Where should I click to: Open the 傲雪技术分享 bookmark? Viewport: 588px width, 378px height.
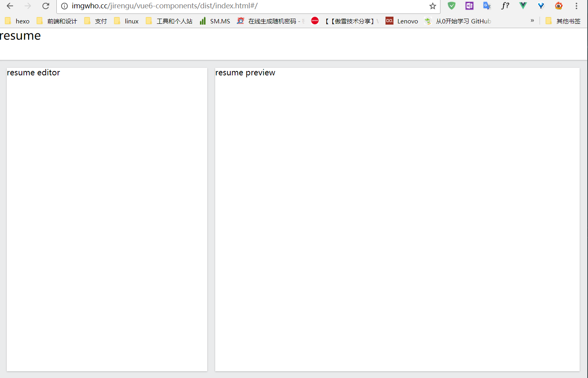pyautogui.click(x=345, y=21)
